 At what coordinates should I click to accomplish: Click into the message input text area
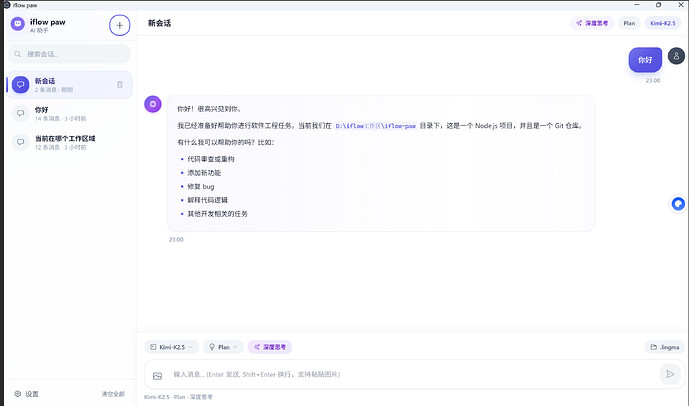point(400,375)
